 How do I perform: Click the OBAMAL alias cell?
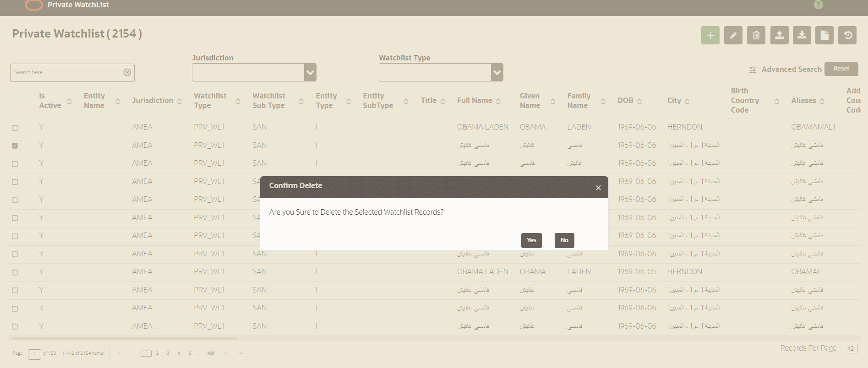click(x=806, y=272)
